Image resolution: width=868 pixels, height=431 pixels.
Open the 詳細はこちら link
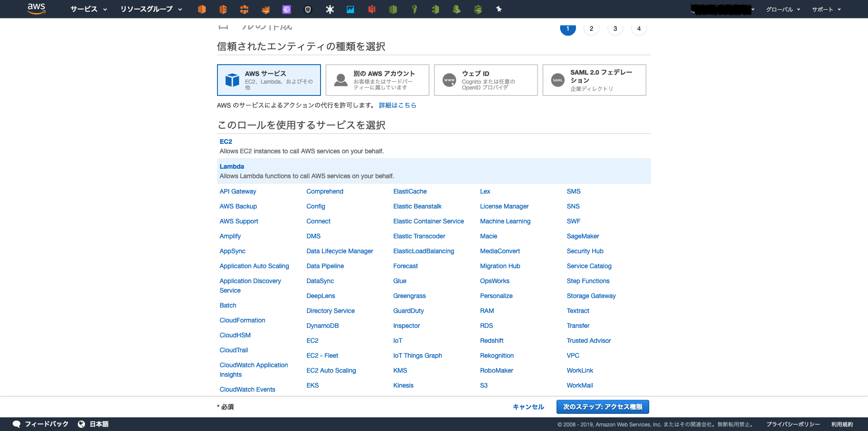(397, 105)
